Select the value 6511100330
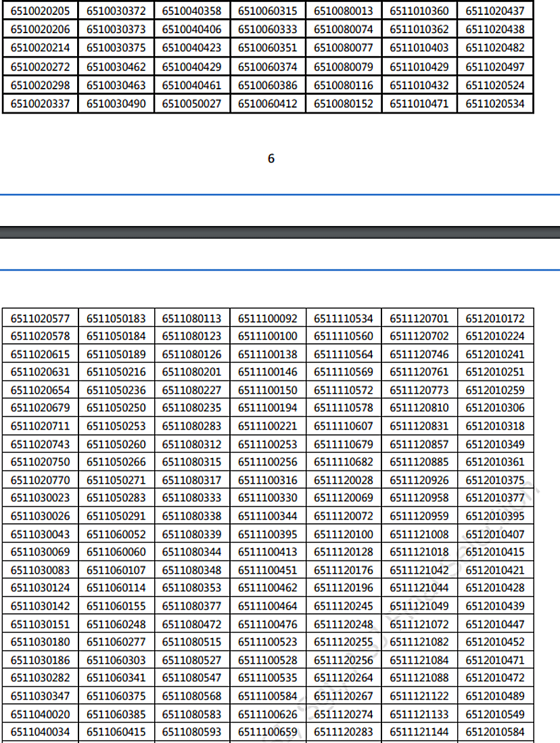Viewport: 560px width, 743px height. click(268, 497)
